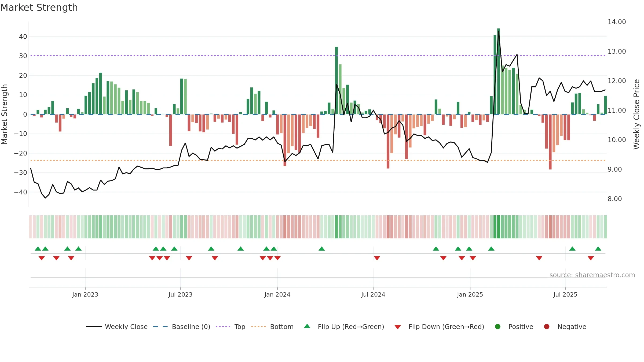
Task: Toggle the Flip Up (Red→Green) series label
Action: tap(351, 327)
